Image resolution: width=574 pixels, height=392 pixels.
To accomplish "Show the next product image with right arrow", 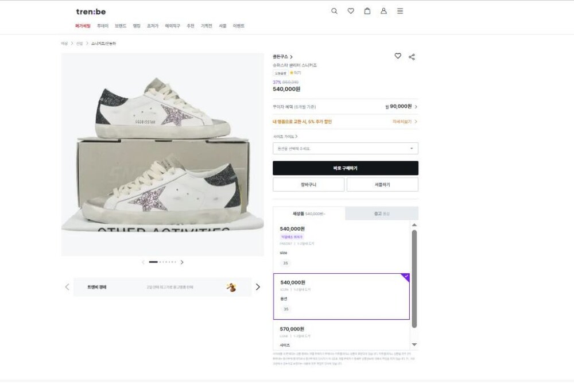I will pos(182,262).
